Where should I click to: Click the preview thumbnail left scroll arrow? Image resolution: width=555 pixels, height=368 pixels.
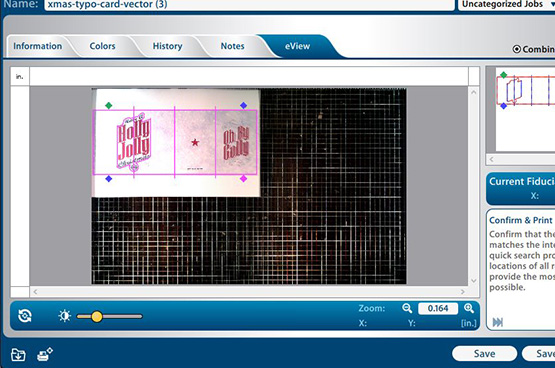pos(491,159)
